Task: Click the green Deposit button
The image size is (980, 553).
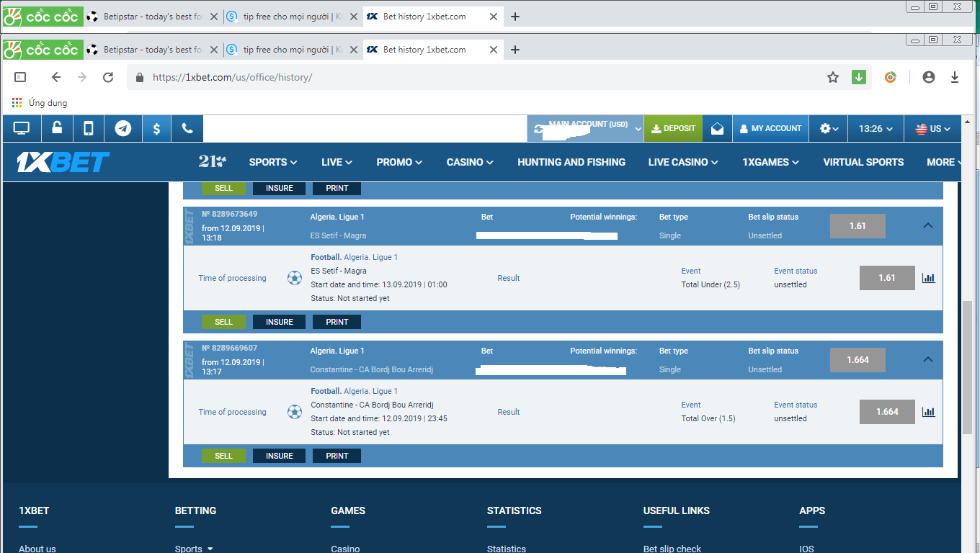Action: tap(673, 129)
